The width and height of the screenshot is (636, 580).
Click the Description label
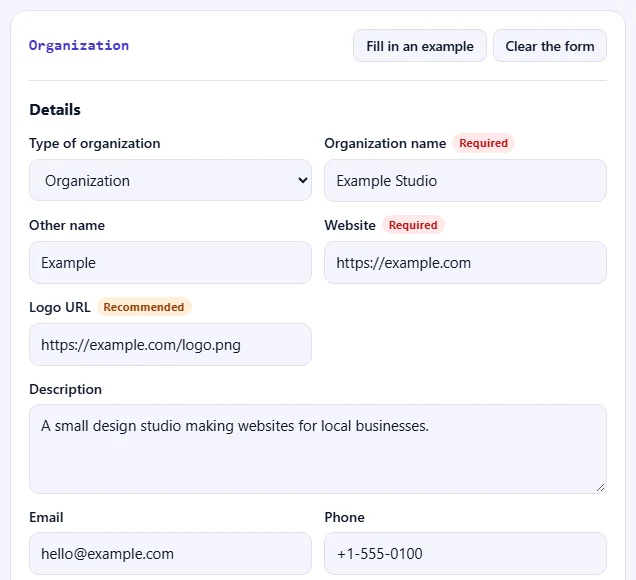(65, 389)
